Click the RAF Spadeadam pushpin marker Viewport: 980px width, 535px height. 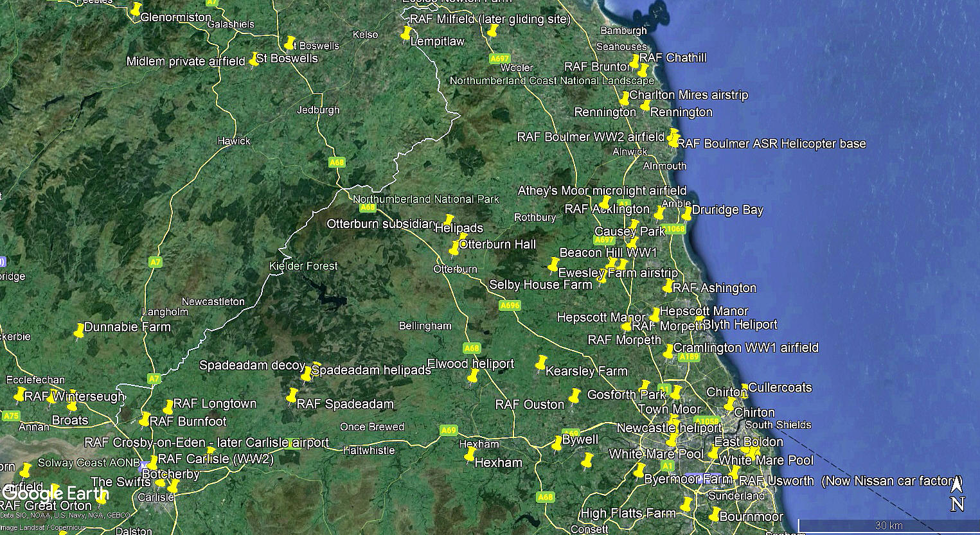(x=292, y=395)
